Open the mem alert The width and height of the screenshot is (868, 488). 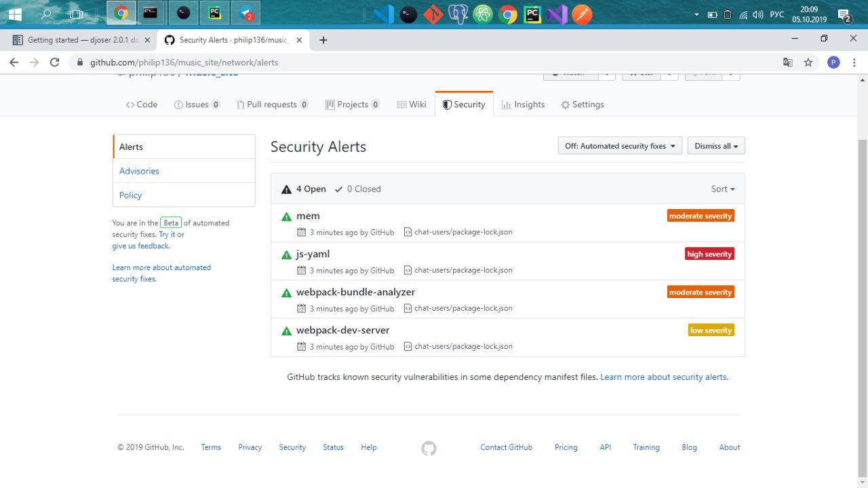pos(308,216)
